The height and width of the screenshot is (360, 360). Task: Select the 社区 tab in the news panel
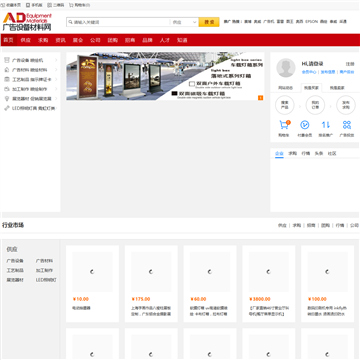pyautogui.click(x=332, y=154)
